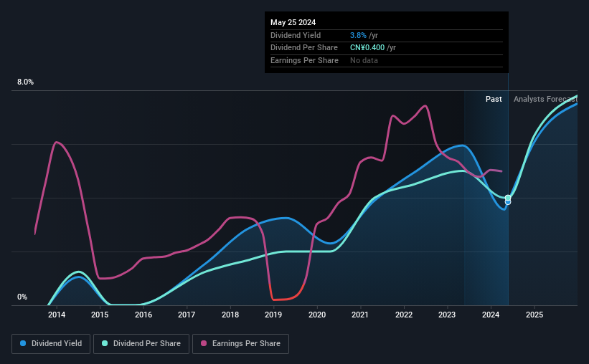
Task: Click the 2016 x-axis label
Action: click(x=143, y=315)
